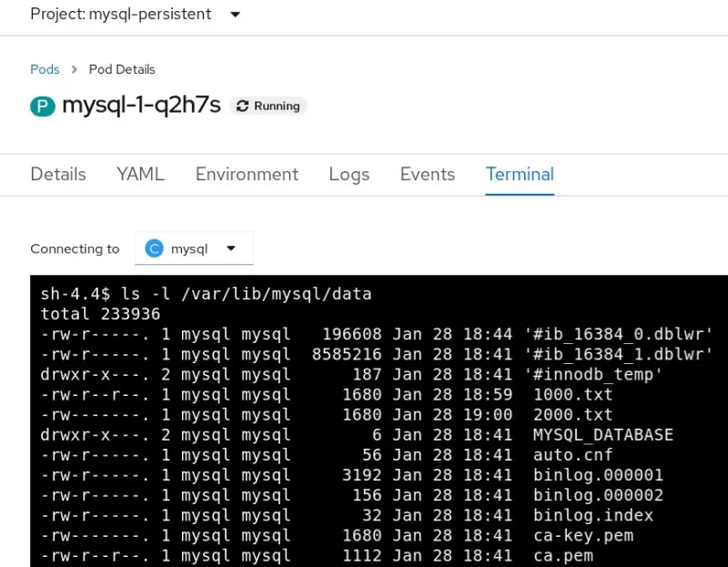
Task: Open the YAML tab
Action: (140, 174)
